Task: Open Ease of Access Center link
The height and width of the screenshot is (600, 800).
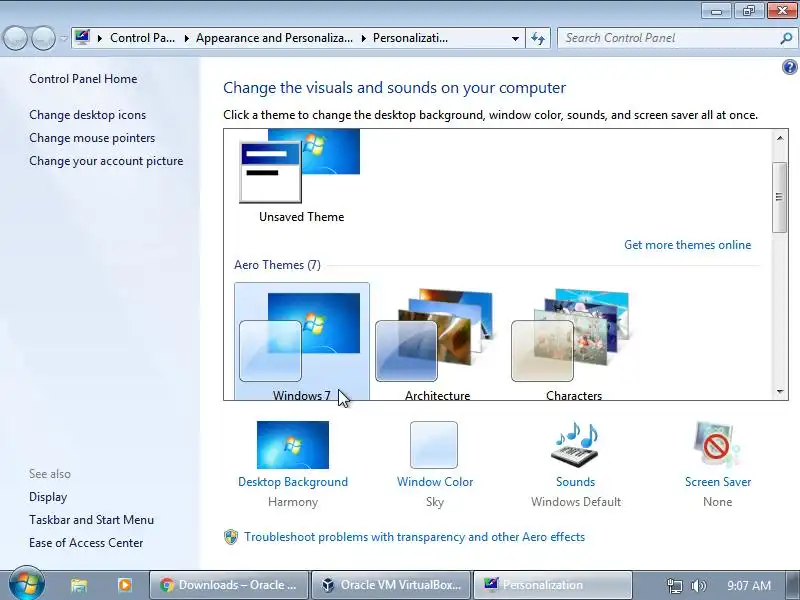Action: [86, 543]
